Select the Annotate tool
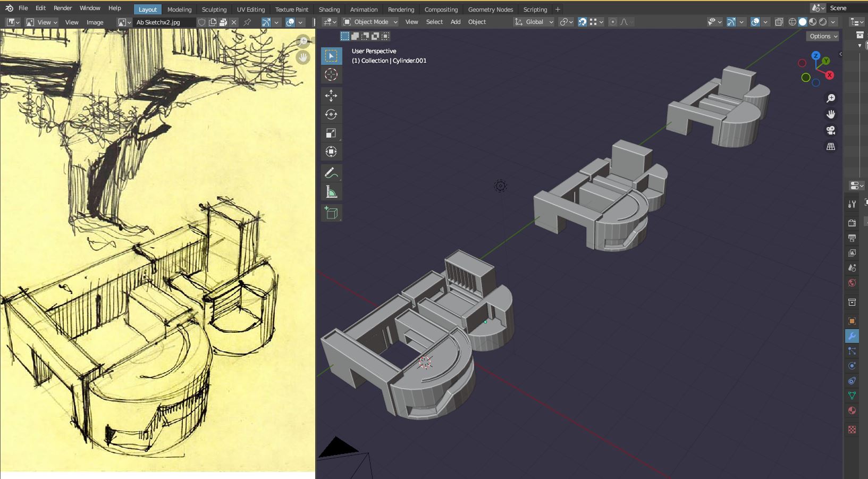Viewport: 868px width, 479px height. [x=331, y=173]
